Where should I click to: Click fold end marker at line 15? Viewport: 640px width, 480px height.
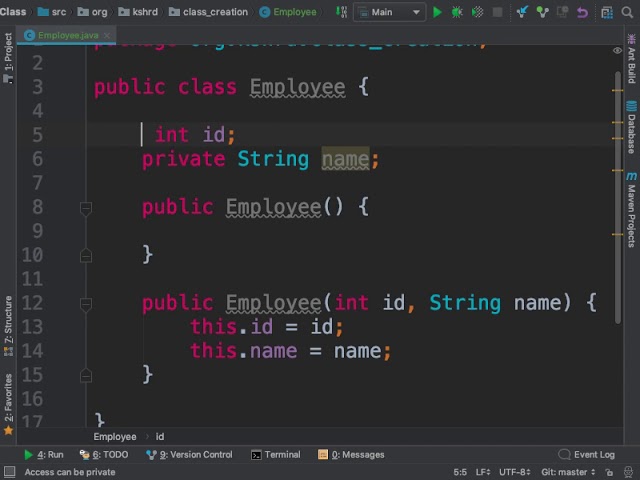[86, 376]
